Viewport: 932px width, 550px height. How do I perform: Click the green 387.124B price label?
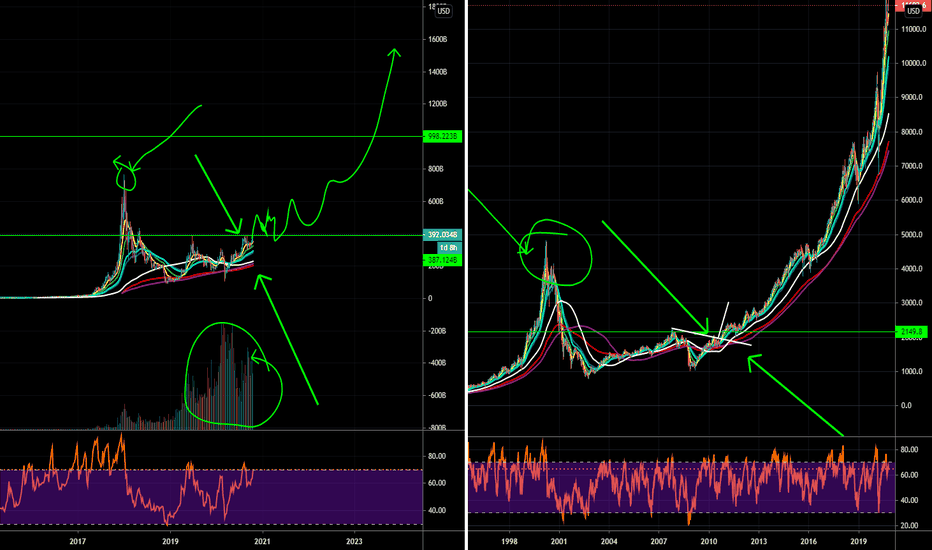[x=442, y=260]
